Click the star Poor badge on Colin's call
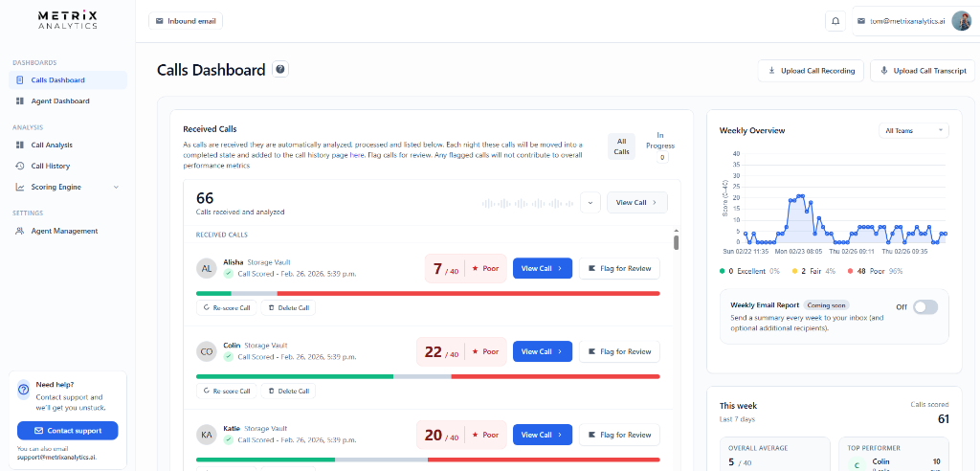 coord(485,351)
